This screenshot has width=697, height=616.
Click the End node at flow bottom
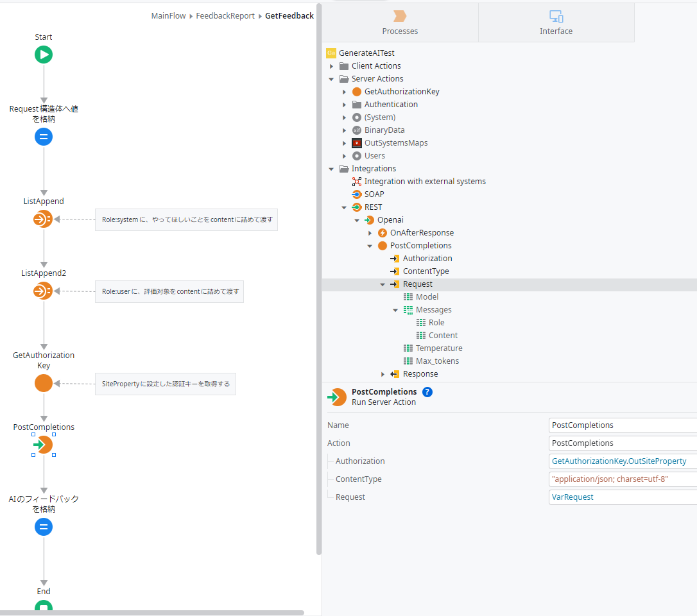tap(43, 606)
